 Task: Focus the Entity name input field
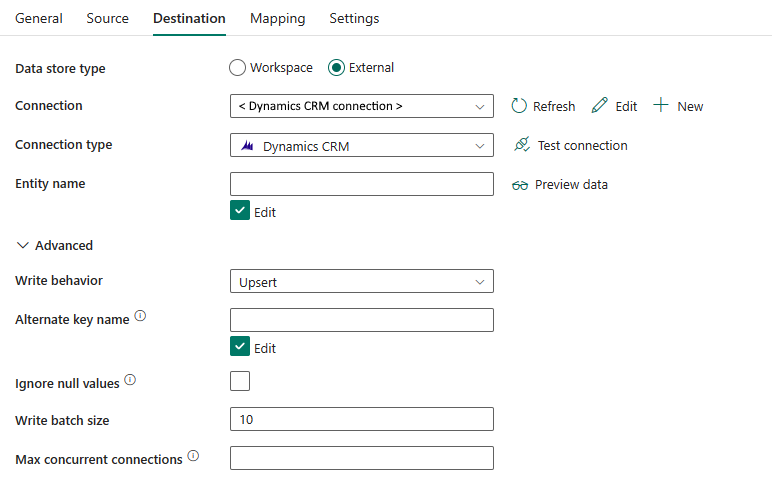(362, 184)
